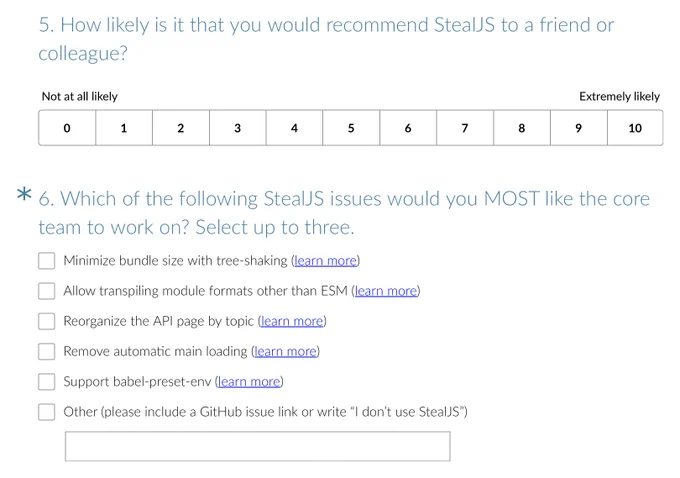The image size is (680, 478).
Task: Open learn more link for automatic main loading
Action: pos(285,351)
